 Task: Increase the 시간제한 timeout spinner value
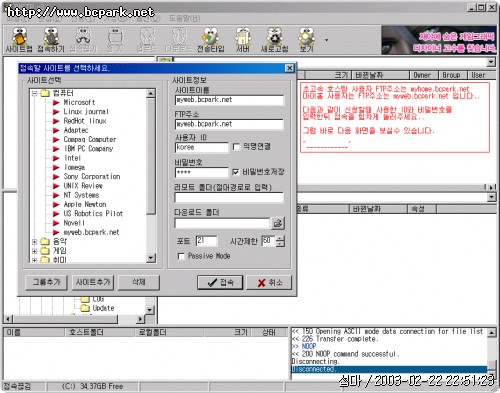click(x=281, y=238)
